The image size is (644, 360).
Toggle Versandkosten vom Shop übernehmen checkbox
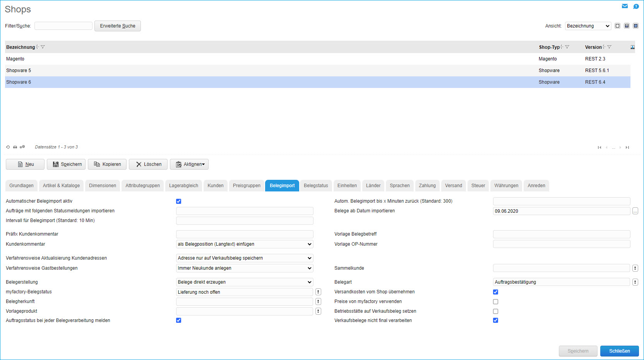pos(495,292)
